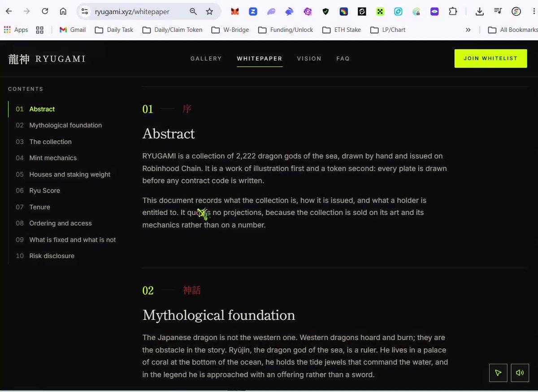Open the All Bookmarks folder
The height and width of the screenshot is (392, 538).
point(513,30)
